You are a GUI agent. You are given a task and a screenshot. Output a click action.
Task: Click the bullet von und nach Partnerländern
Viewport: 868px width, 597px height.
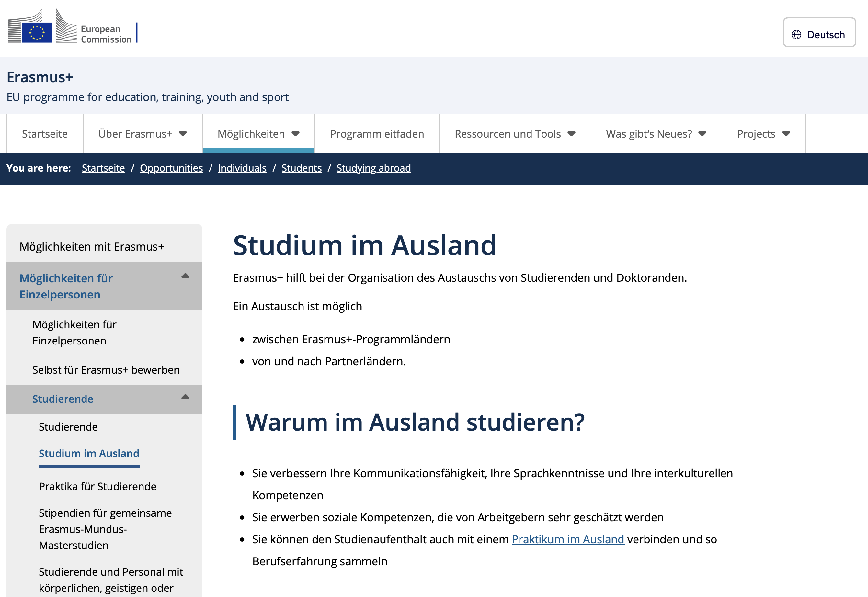point(329,361)
